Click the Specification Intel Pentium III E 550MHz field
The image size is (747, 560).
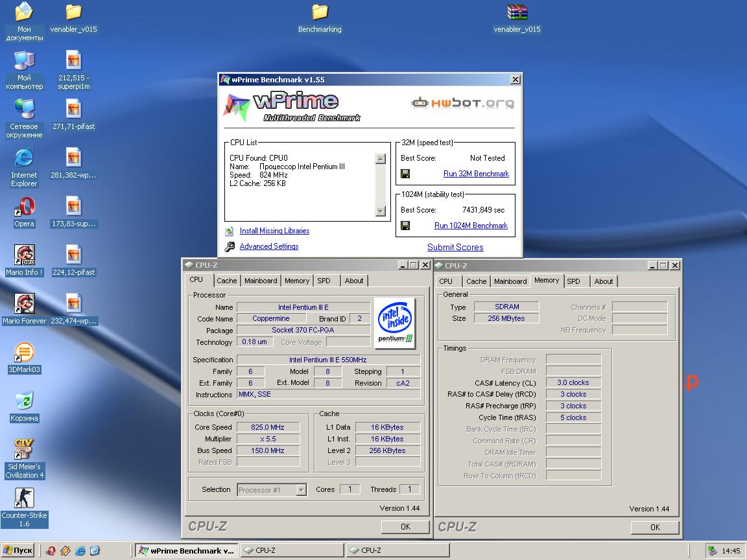click(328, 360)
